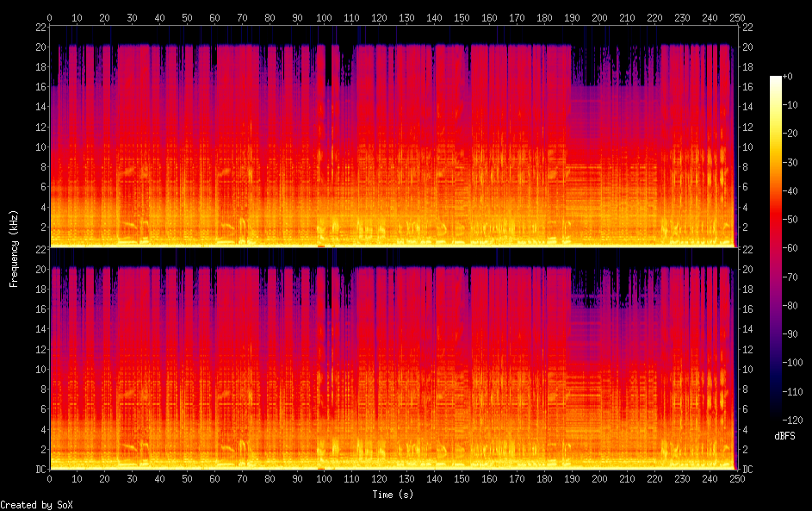Click the 0 tick on the bottom time axis
The width and height of the screenshot is (812, 511).
click(x=50, y=480)
